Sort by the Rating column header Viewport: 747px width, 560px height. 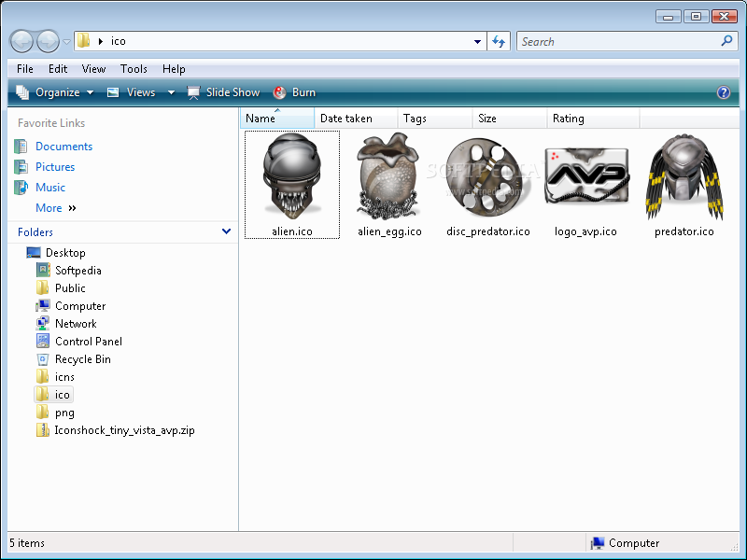coord(593,119)
